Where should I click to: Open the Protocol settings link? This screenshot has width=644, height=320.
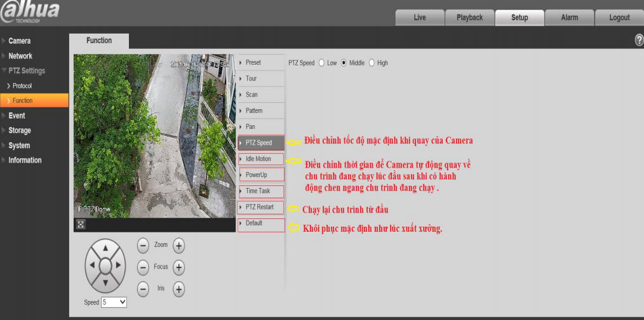tap(22, 86)
